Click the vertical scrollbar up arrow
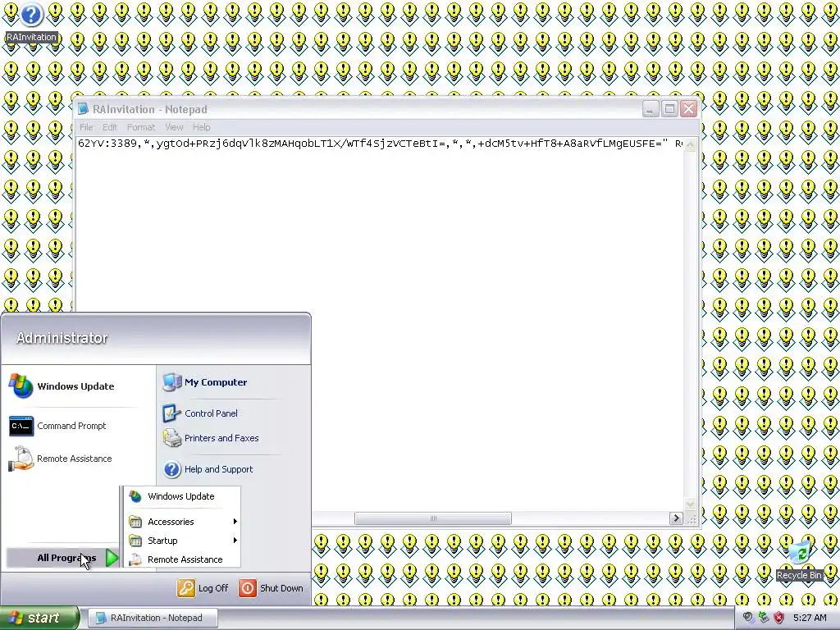Image resolution: width=840 pixels, height=630 pixels. 690,144
